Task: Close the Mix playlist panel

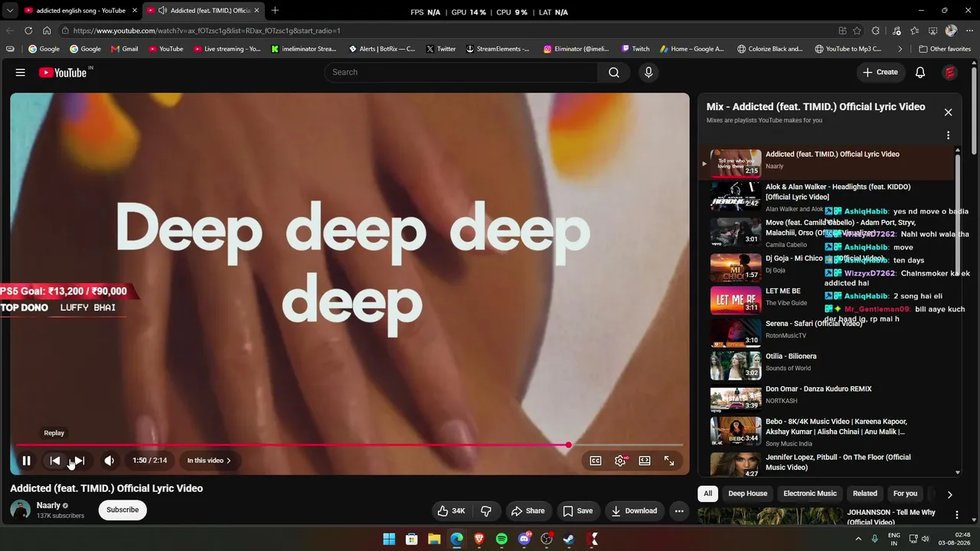Action: (948, 112)
